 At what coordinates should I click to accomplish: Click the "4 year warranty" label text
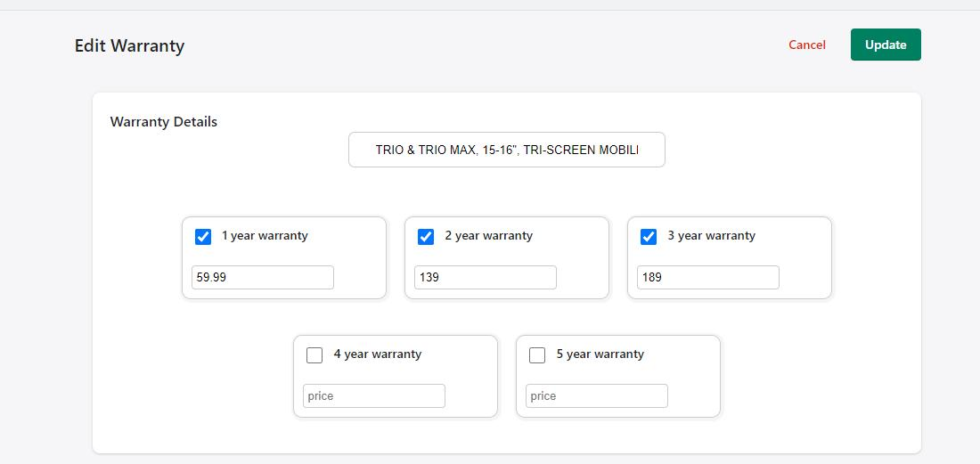[x=377, y=354]
